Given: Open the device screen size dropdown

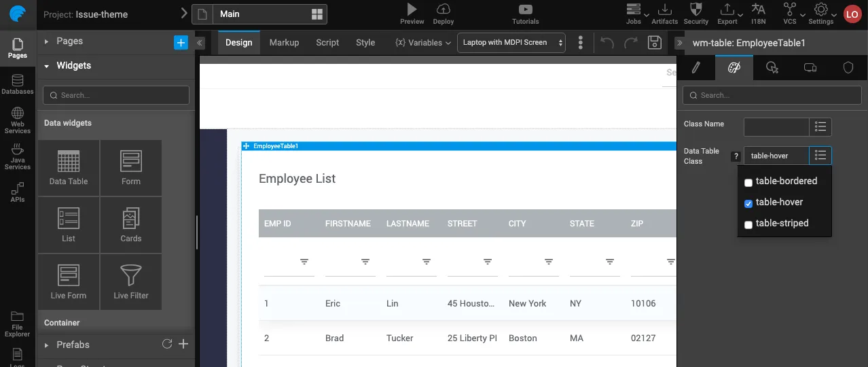Looking at the screenshot, I should pyautogui.click(x=512, y=43).
